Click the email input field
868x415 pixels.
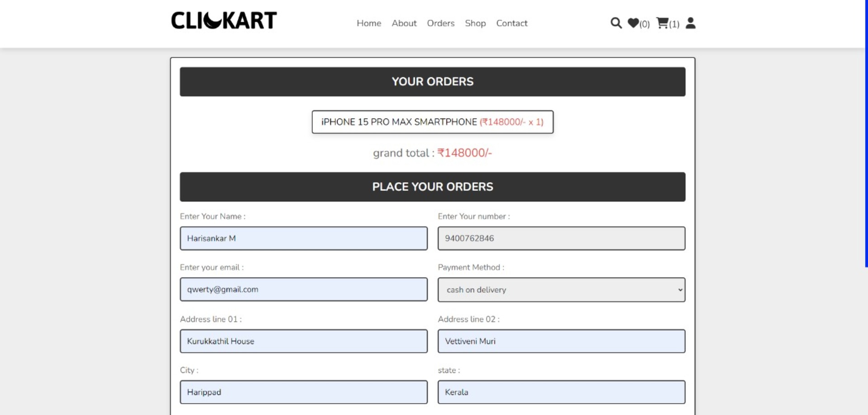point(304,289)
